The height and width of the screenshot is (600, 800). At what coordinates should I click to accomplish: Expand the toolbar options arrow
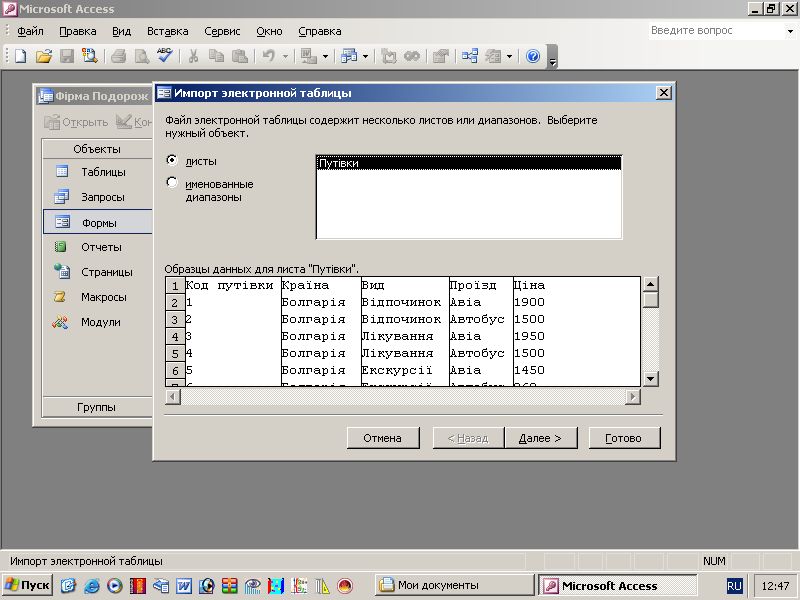(552, 57)
